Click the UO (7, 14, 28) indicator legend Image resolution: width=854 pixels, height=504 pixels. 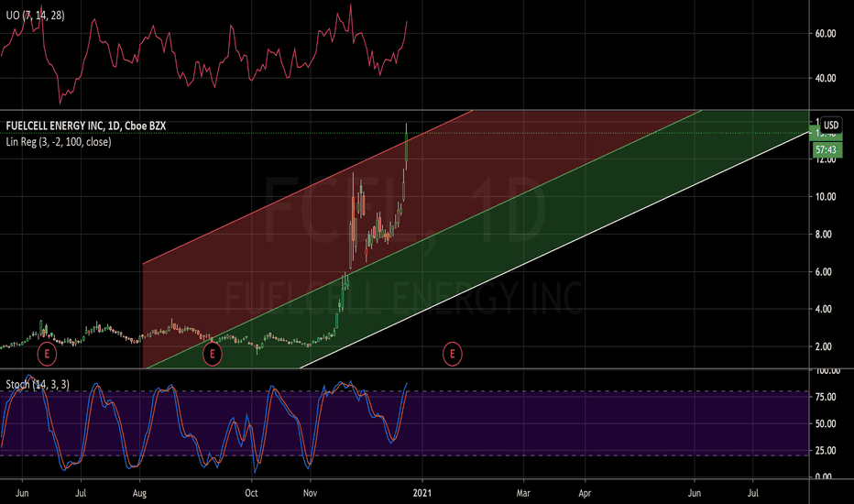tap(36, 16)
